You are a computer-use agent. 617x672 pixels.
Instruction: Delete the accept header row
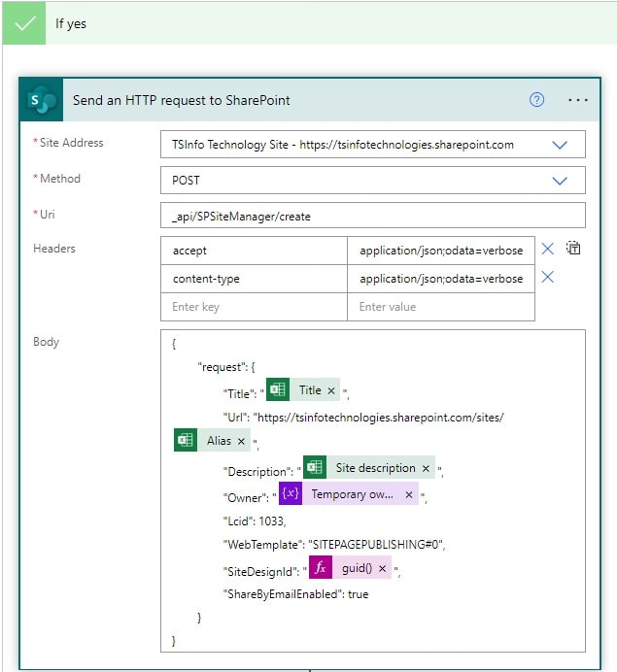tap(548, 249)
